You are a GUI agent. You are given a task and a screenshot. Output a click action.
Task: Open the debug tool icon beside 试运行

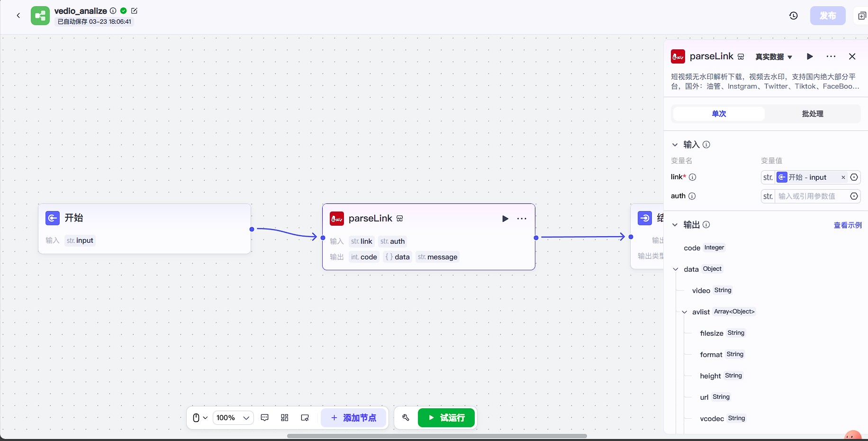coord(406,418)
